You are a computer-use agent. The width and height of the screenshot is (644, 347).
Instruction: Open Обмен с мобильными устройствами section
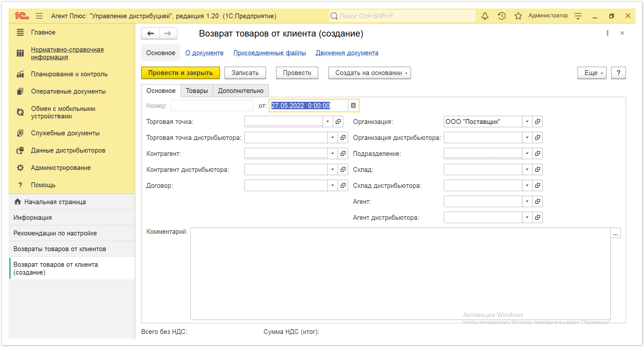(63, 112)
